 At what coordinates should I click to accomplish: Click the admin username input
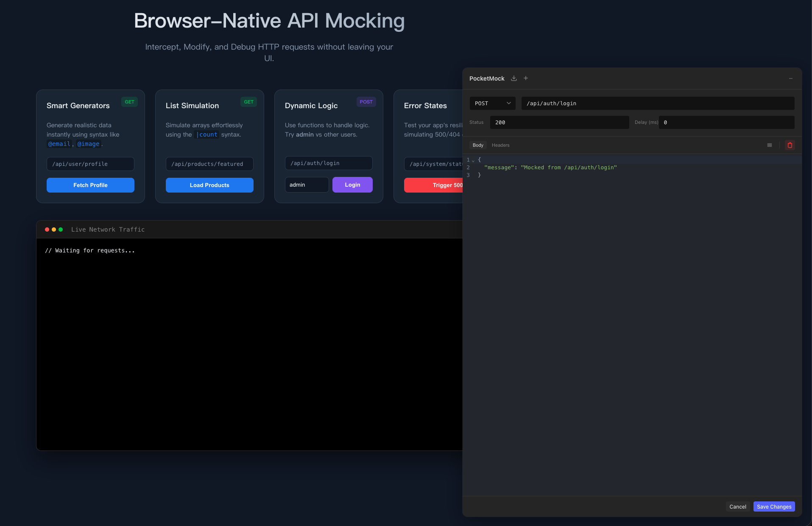[307, 185]
